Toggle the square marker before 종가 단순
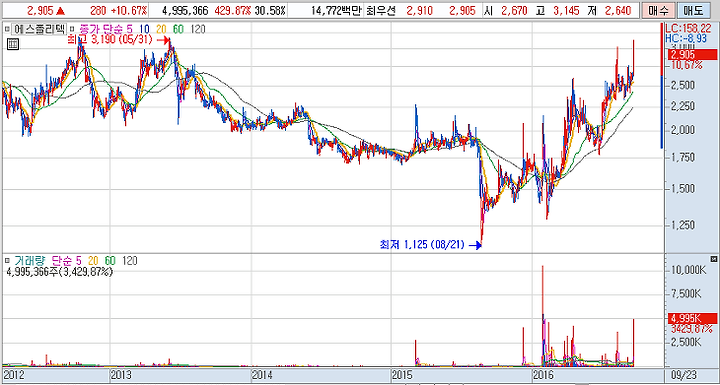 [x=71, y=29]
